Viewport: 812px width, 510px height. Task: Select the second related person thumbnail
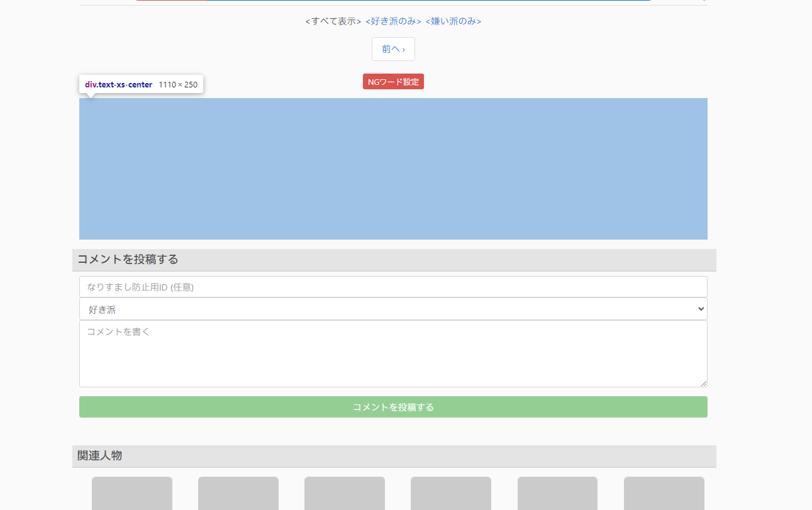coord(238,493)
